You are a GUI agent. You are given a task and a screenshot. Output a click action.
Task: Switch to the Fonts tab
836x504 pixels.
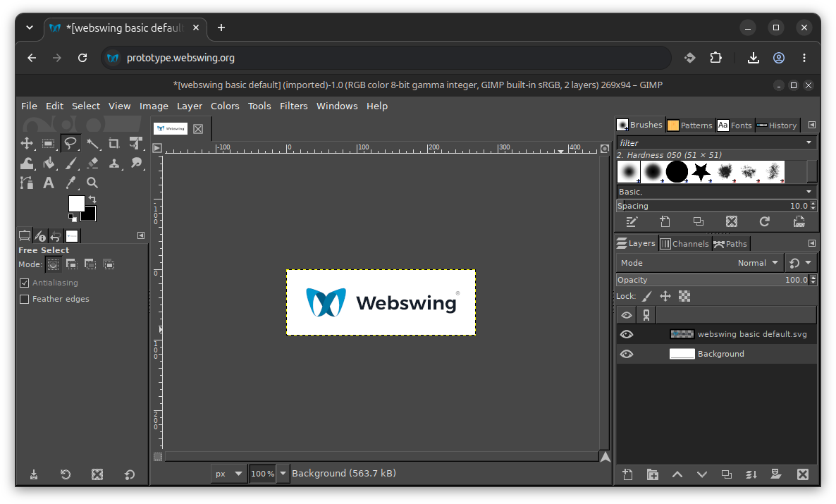[734, 125]
